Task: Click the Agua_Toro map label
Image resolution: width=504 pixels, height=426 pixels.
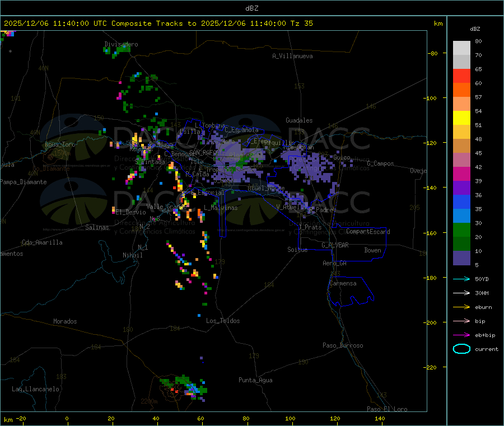Action: [x=60, y=144]
